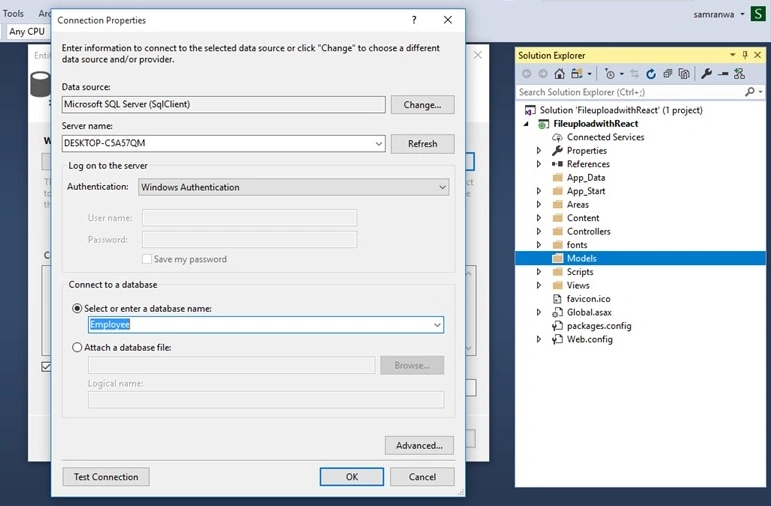Click the packages.config file icon

557,326
